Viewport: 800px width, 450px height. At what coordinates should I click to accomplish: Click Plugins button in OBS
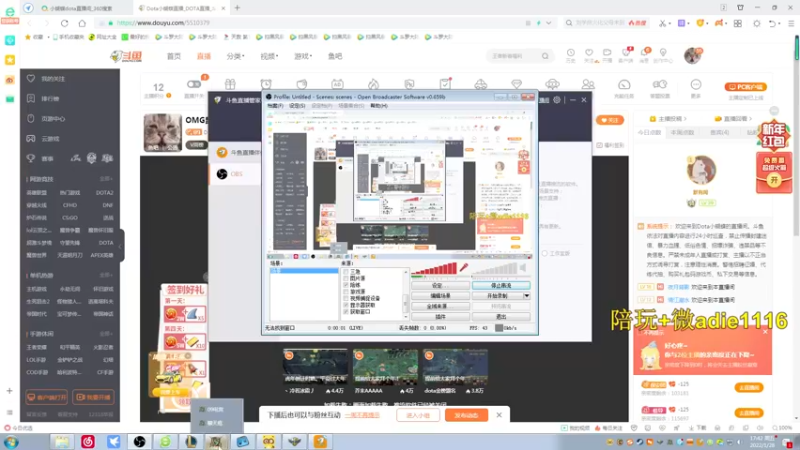440,317
